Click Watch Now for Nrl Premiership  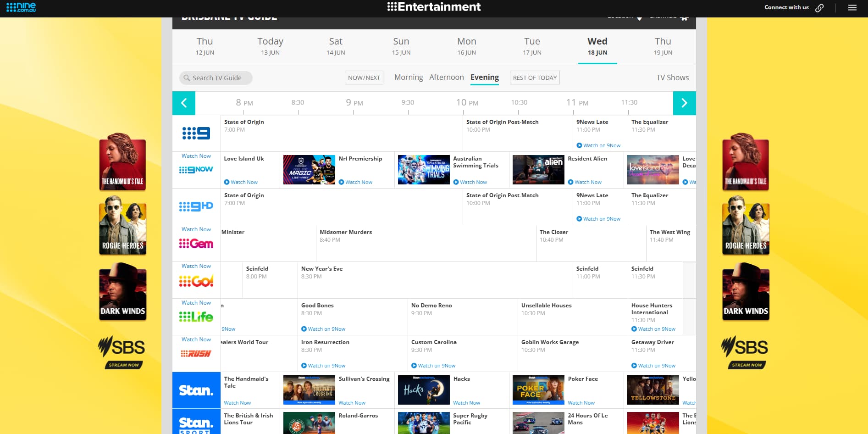tap(355, 182)
